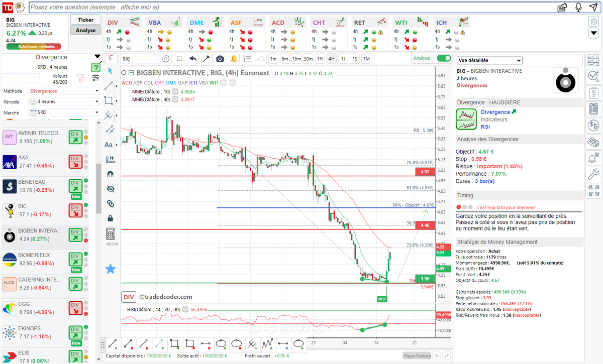Viewport: 603px width, 364px height.
Task: Open the filter funnel icon in left panel
Action: (x=80, y=77)
